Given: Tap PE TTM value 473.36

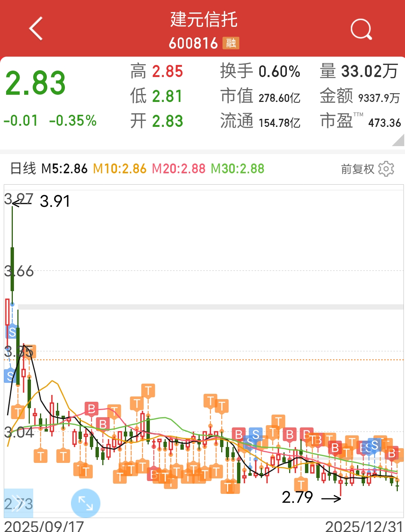Looking at the screenshot, I should click(385, 123).
